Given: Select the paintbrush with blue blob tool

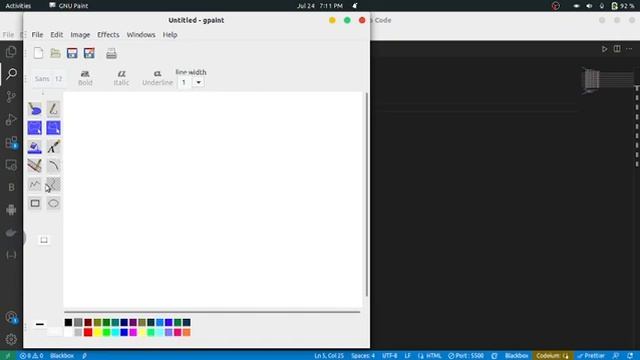Looking at the screenshot, I should pyautogui.click(x=35, y=109).
